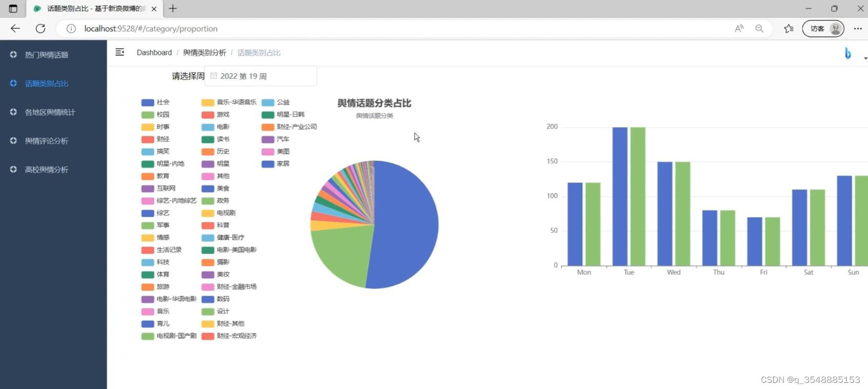Click the blue Fri bar in bar chart
The width and height of the screenshot is (868, 389).
click(x=755, y=241)
